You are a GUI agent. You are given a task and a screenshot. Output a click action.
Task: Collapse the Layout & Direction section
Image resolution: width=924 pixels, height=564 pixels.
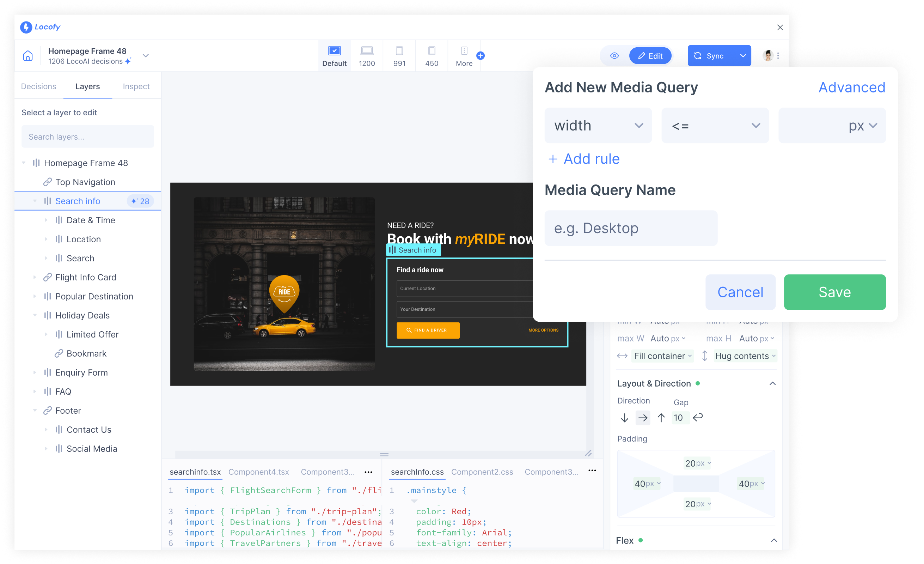pyautogui.click(x=772, y=383)
